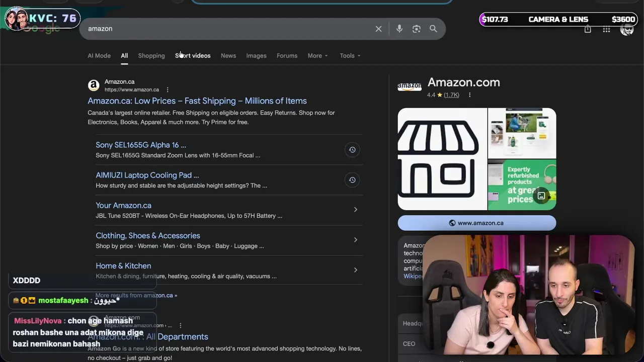Image resolution: width=644 pixels, height=362 pixels.
Task: Clear the search box with the X icon
Action: point(378,29)
